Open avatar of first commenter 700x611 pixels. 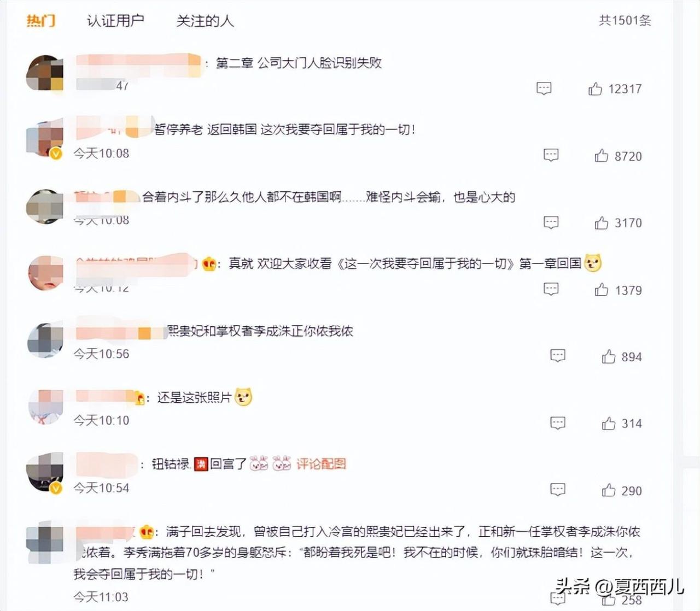tap(45, 73)
